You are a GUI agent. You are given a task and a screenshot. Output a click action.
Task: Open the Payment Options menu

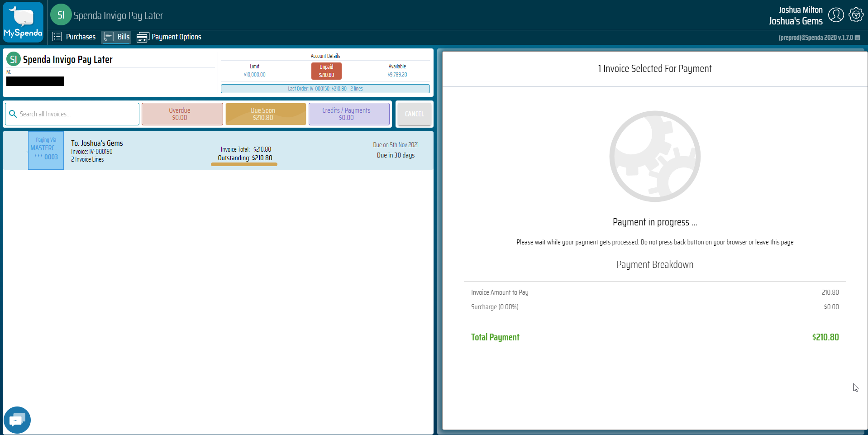(169, 37)
